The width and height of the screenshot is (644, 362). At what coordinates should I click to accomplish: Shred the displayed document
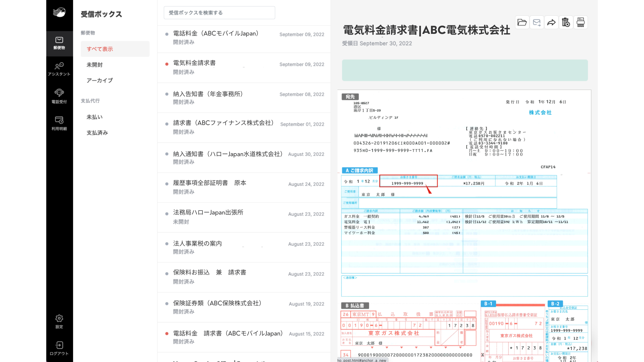pyautogui.click(x=581, y=22)
